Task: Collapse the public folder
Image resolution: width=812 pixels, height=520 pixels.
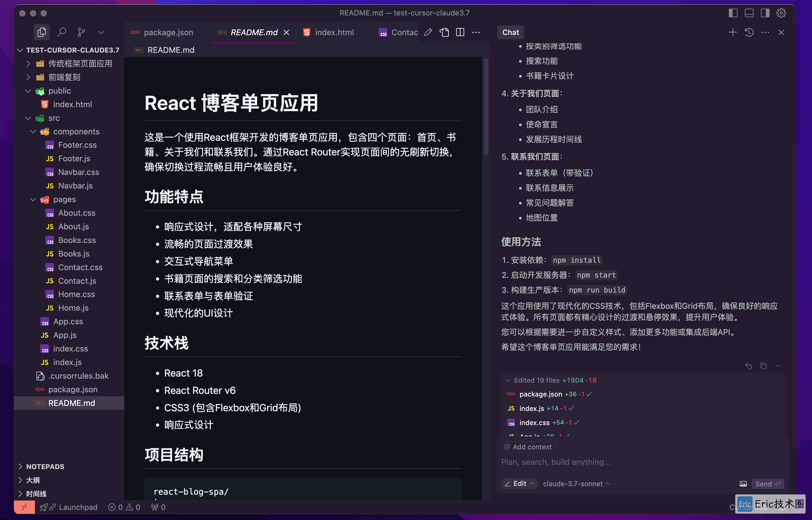Action: (x=69, y=90)
